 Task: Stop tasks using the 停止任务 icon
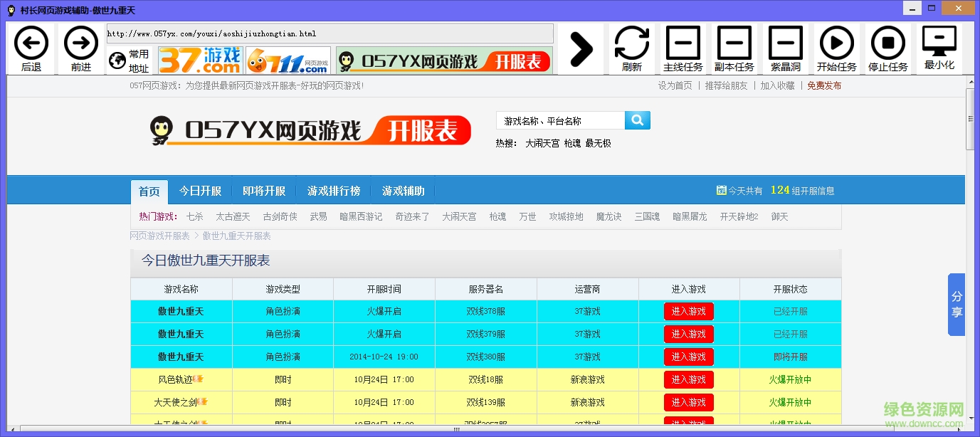tap(888, 48)
